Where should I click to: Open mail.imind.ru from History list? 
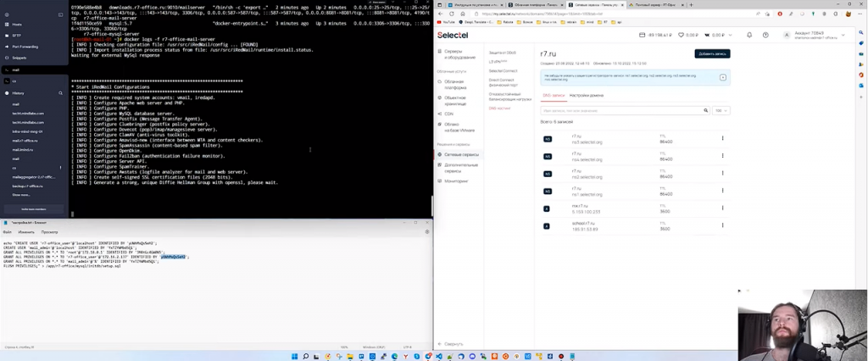[23, 149]
